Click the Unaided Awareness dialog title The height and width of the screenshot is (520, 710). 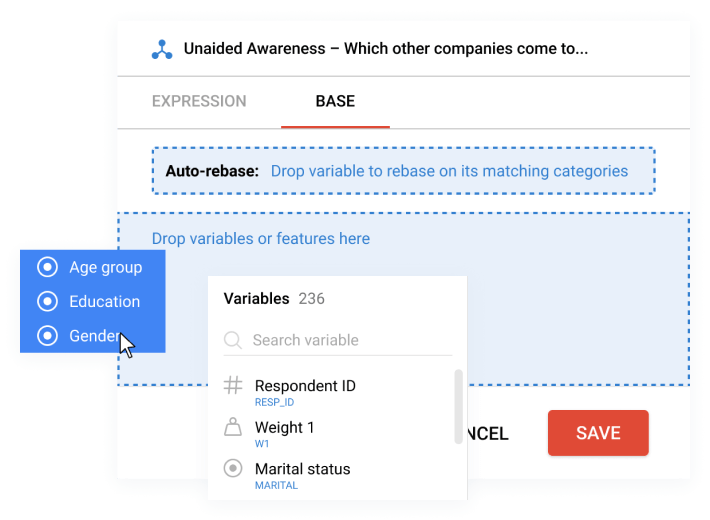[x=386, y=48]
